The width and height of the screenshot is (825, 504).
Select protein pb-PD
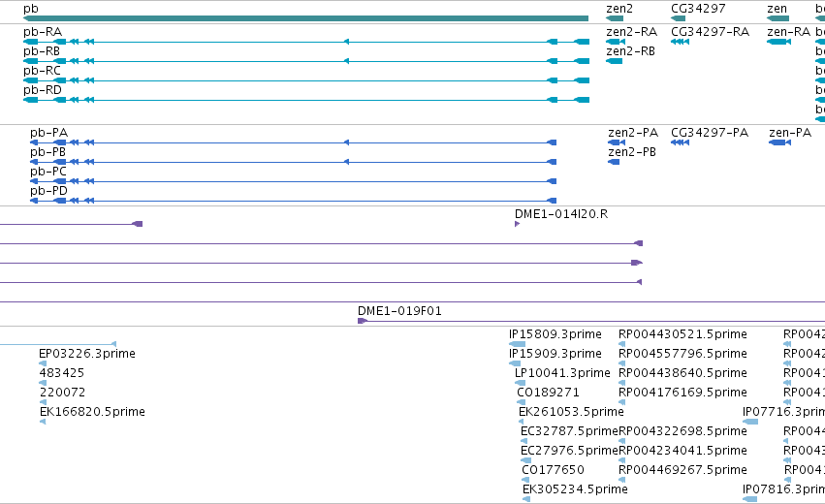pyautogui.click(x=293, y=201)
